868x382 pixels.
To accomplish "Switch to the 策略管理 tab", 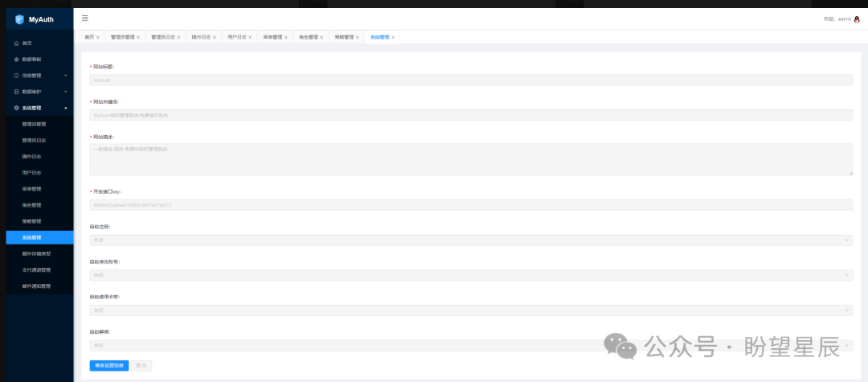I will tap(343, 37).
